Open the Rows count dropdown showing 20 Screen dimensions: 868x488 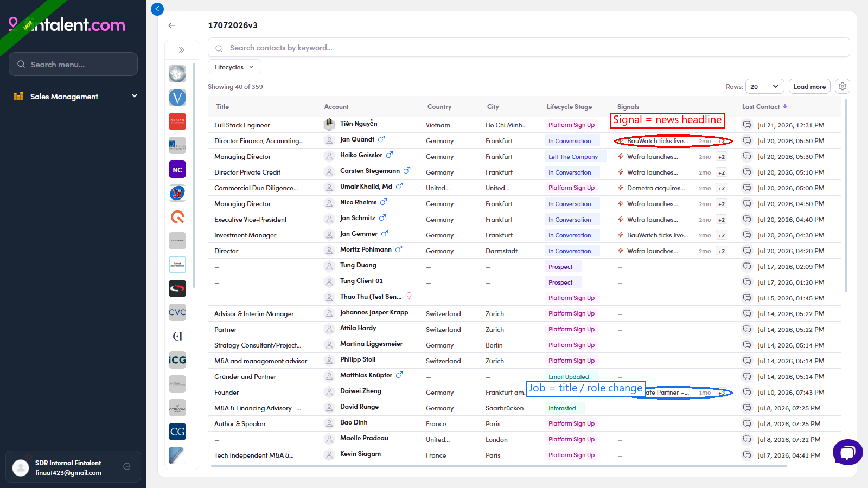(765, 86)
